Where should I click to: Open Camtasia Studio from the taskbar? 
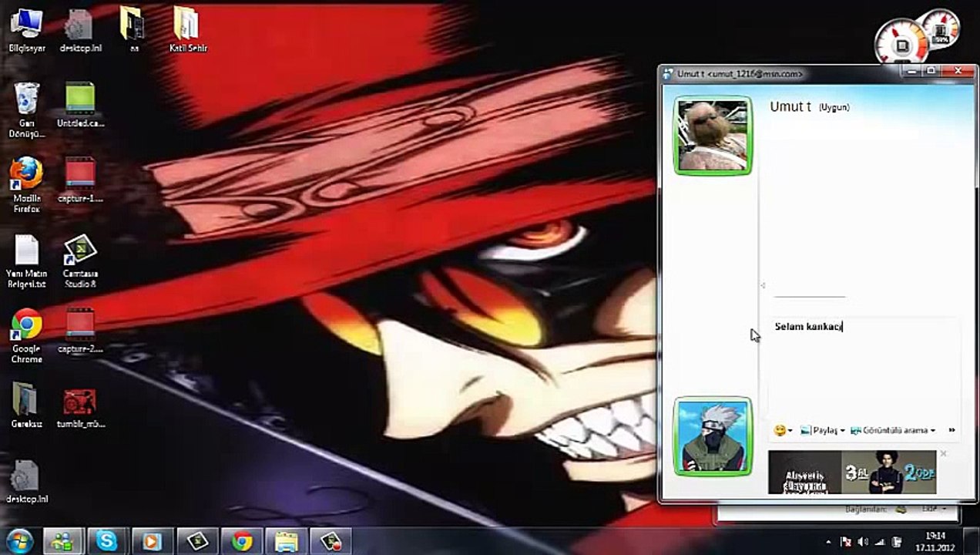pyautogui.click(x=196, y=541)
